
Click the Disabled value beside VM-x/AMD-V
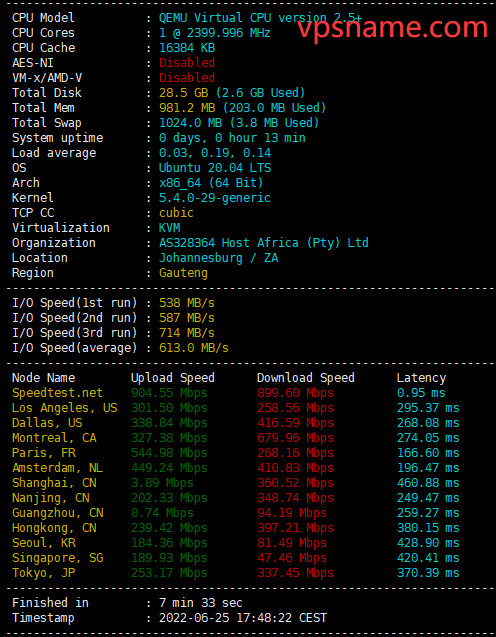click(x=187, y=78)
